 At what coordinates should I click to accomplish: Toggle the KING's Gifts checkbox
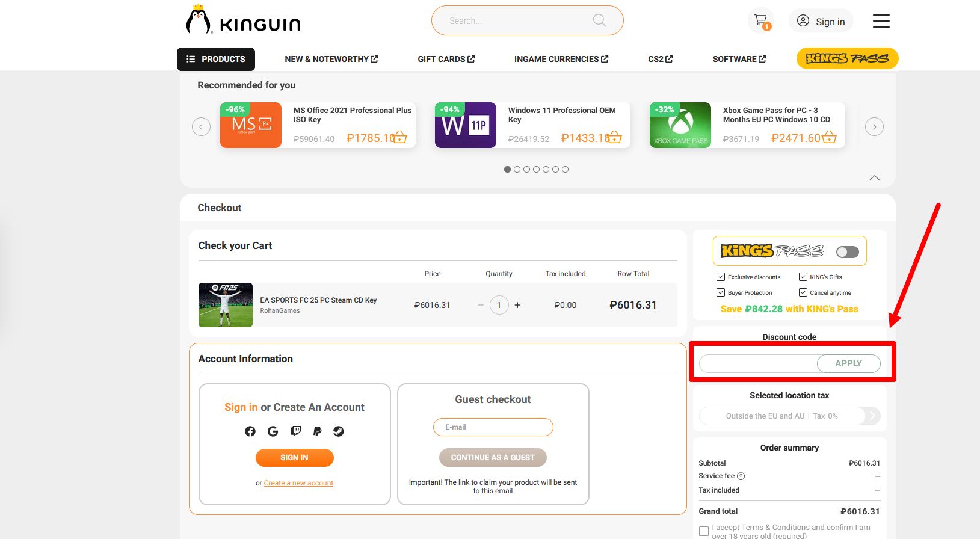803,277
